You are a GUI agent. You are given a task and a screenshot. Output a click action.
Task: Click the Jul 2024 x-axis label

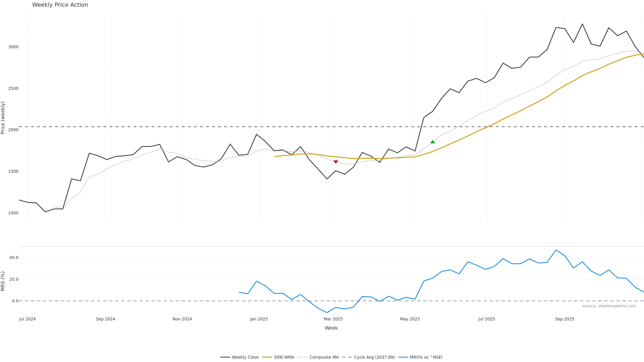(x=28, y=319)
